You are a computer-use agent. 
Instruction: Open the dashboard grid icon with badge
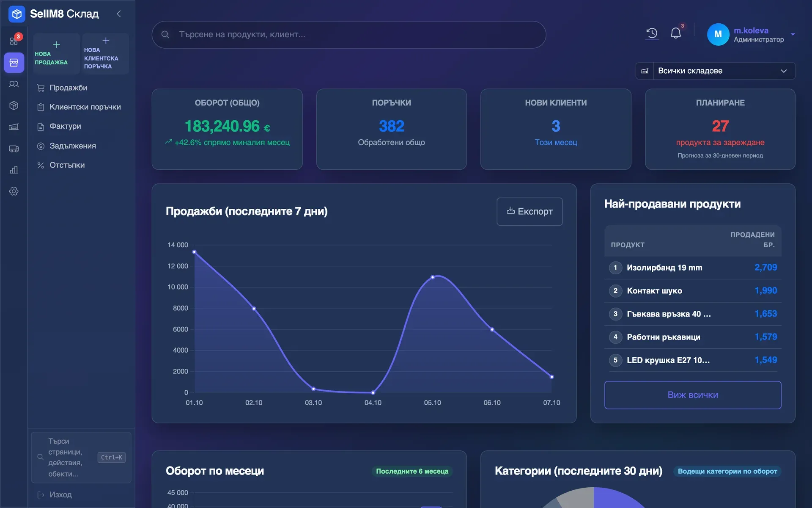coord(14,41)
